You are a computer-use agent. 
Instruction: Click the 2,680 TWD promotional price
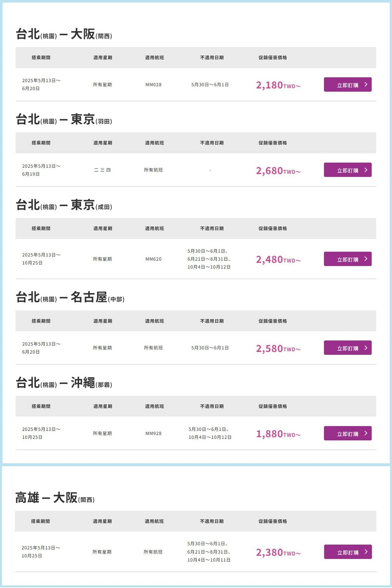(x=278, y=171)
